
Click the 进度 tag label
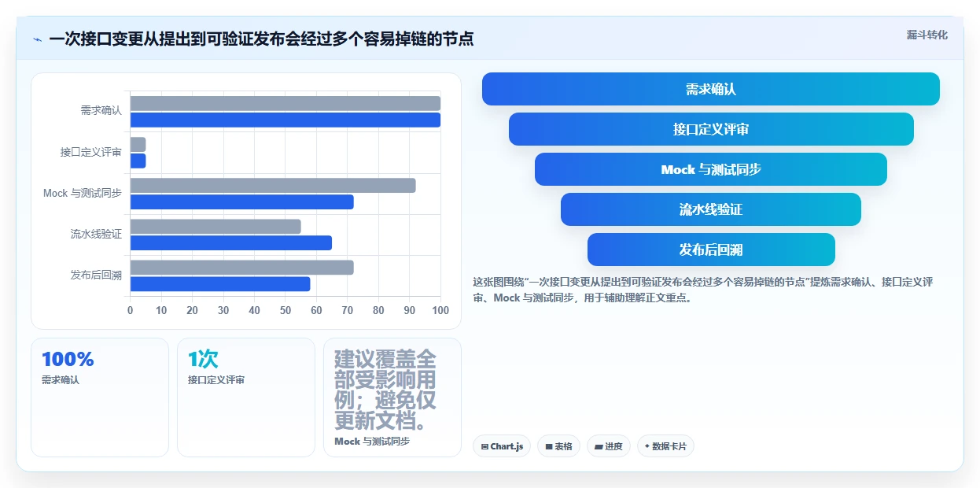coord(614,446)
